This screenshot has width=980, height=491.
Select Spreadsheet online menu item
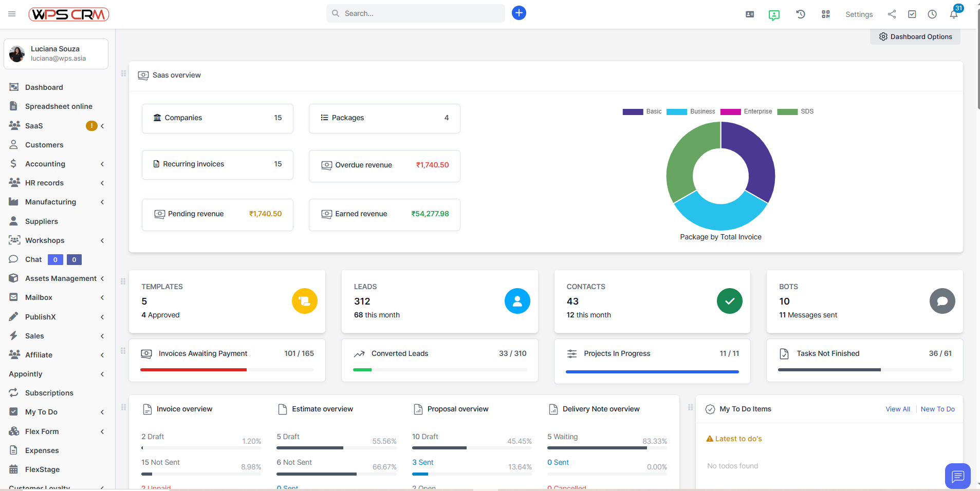tap(59, 106)
